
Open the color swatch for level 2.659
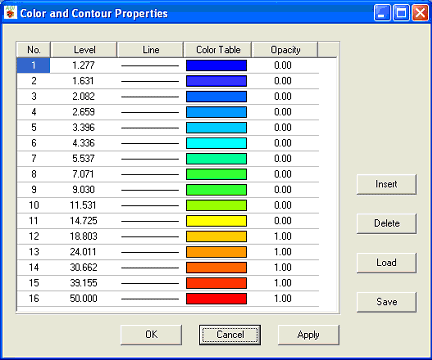coord(216,112)
